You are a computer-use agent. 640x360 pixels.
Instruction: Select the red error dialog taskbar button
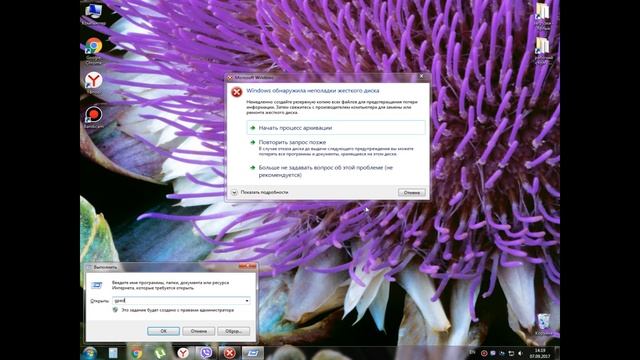(x=230, y=353)
